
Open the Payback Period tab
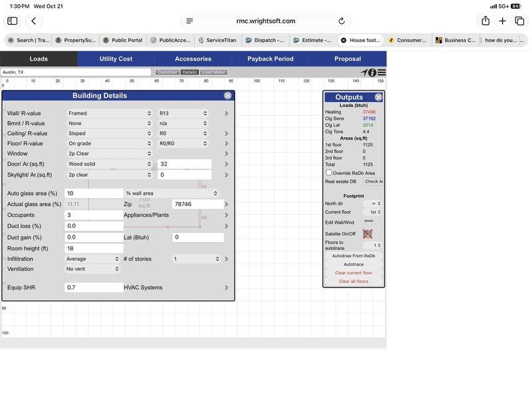[271, 59]
